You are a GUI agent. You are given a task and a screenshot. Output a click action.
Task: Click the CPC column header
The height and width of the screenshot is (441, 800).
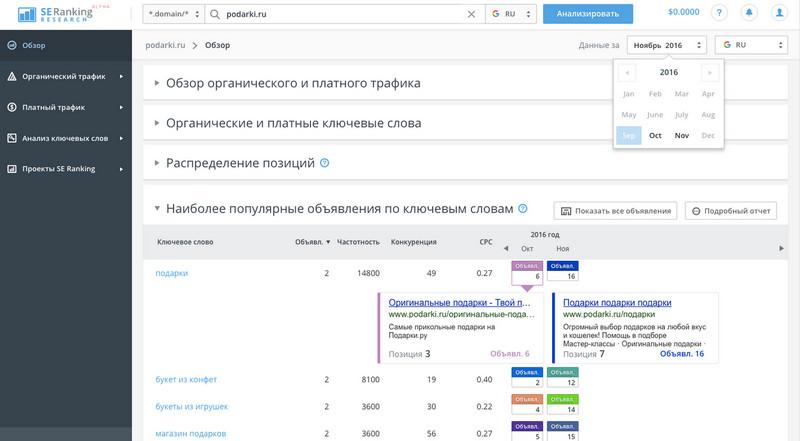coord(486,242)
